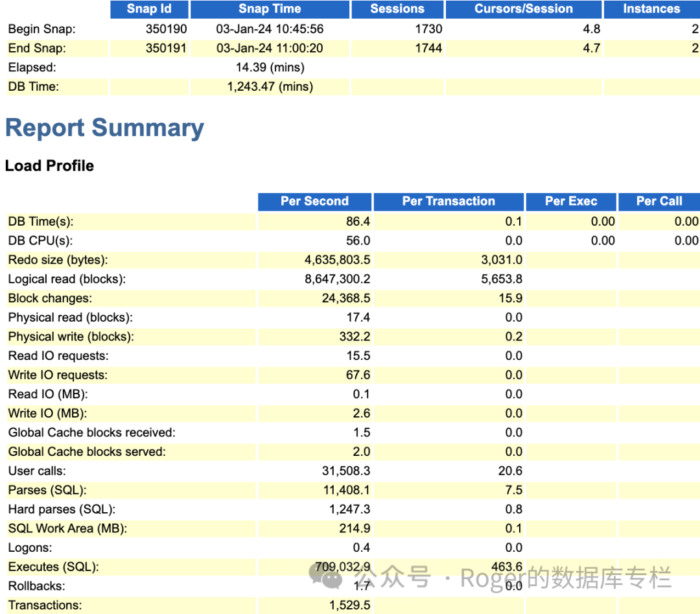700x614 pixels.
Task: Select Begin Snap id 350190
Action: 166,29
